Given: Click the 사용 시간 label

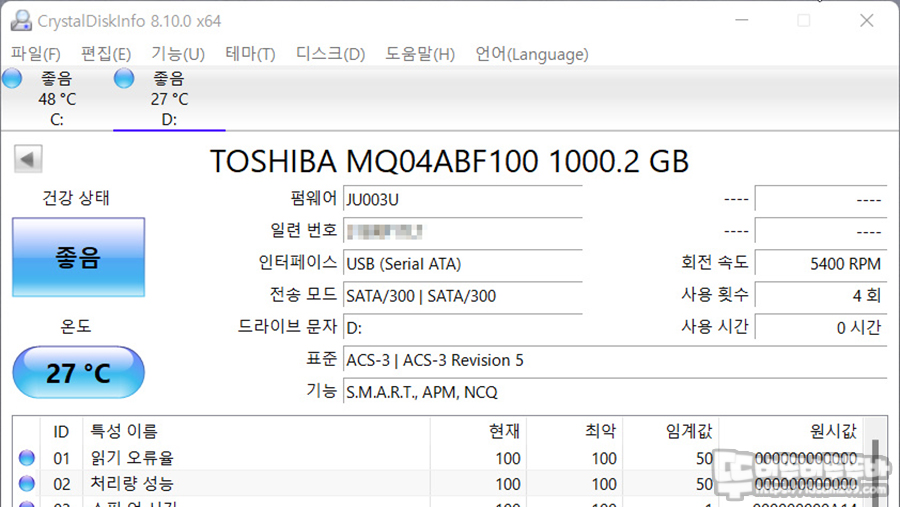Looking at the screenshot, I should click(x=715, y=327).
